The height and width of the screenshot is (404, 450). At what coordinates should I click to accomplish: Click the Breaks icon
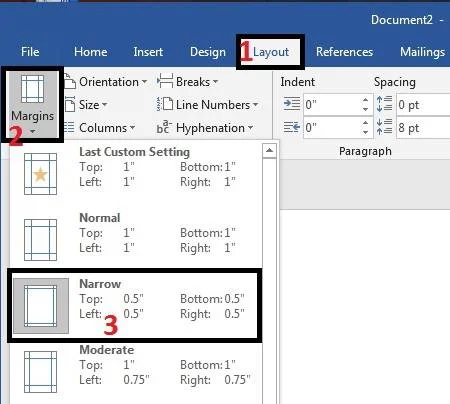pyautogui.click(x=165, y=81)
